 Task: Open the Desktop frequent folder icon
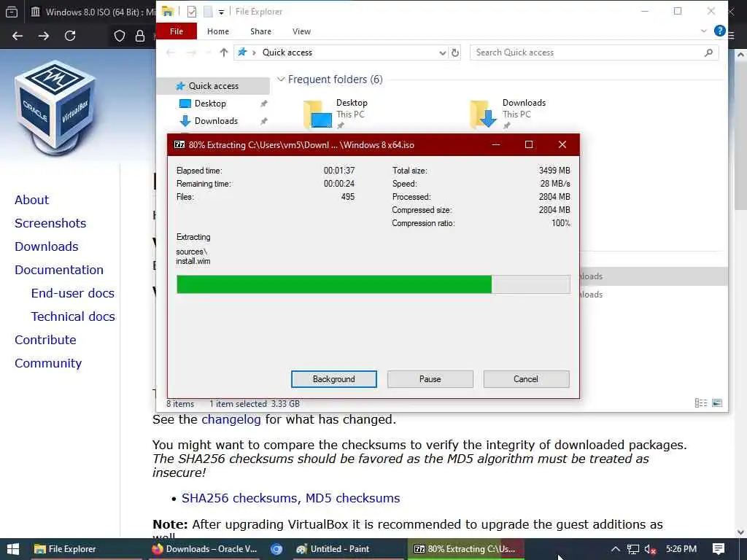(x=318, y=114)
